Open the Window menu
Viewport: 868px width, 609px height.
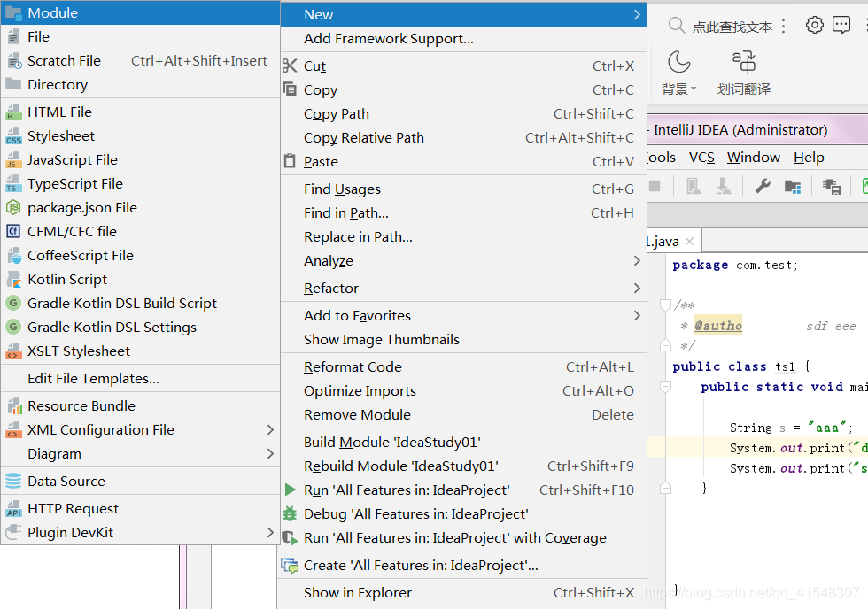pos(754,158)
